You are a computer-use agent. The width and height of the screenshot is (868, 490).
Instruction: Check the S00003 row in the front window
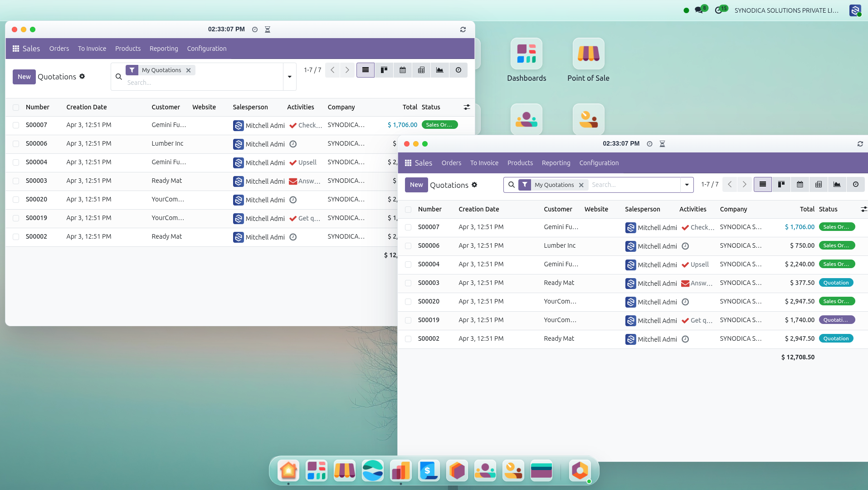(408, 283)
